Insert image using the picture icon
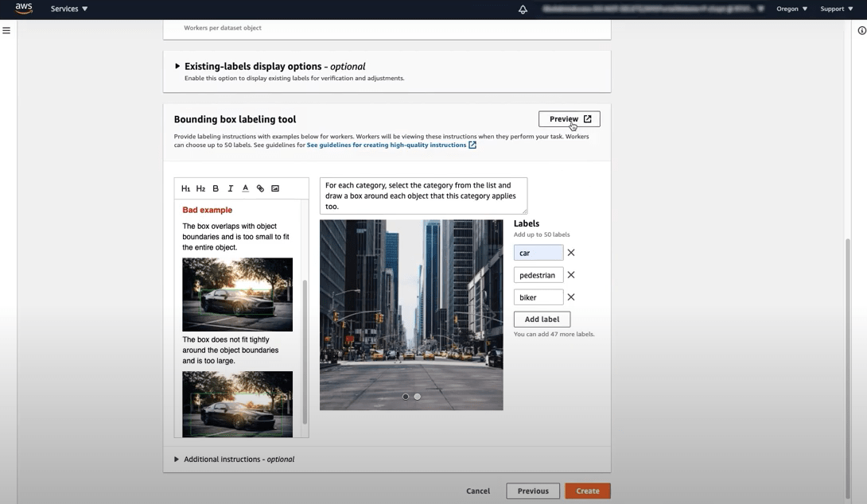 (275, 188)
